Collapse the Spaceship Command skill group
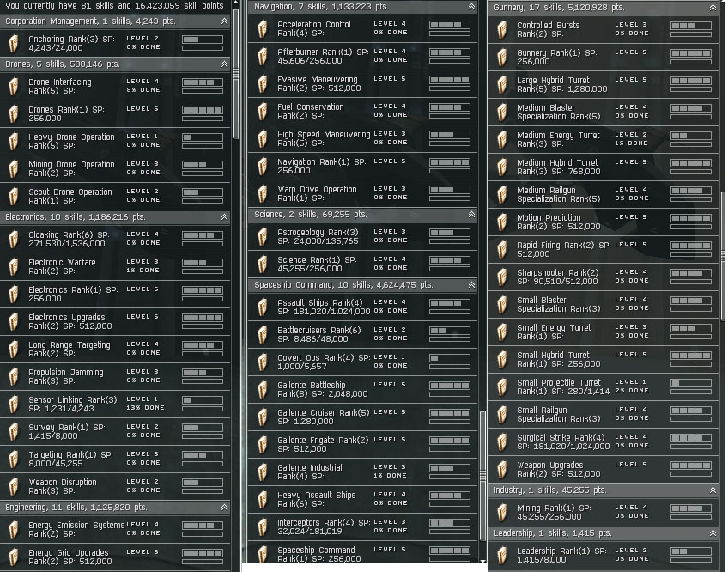Image resolution: width=728 pixels, height=572 pixels. click(x=471, y=285)
